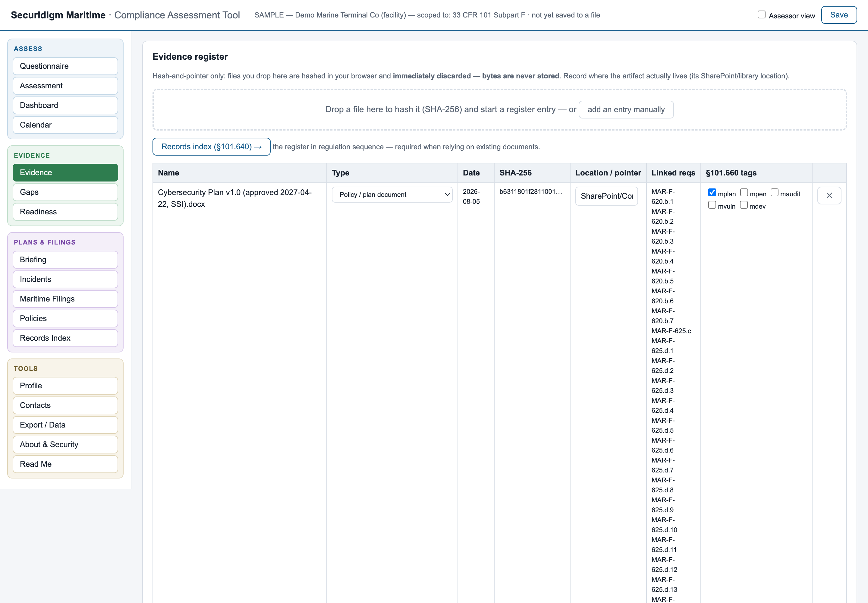Viewport: 868px width, 603px height.
Task: Open the Profile tool
Action: click(65, 386)
